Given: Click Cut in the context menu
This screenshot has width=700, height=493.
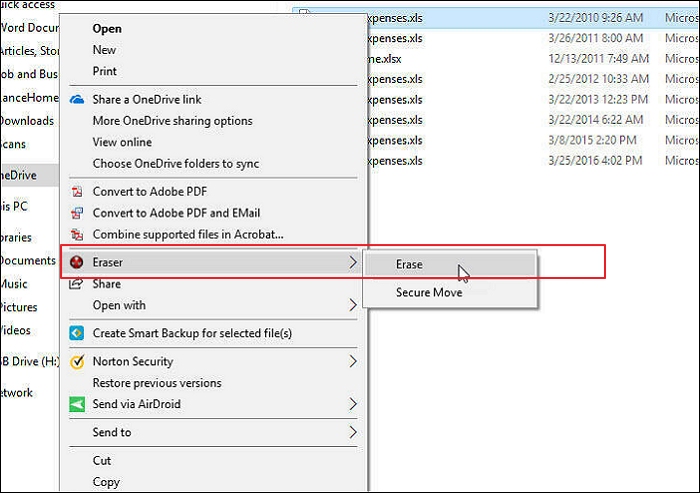Looking at the screenshot, I should coord(102,461).
